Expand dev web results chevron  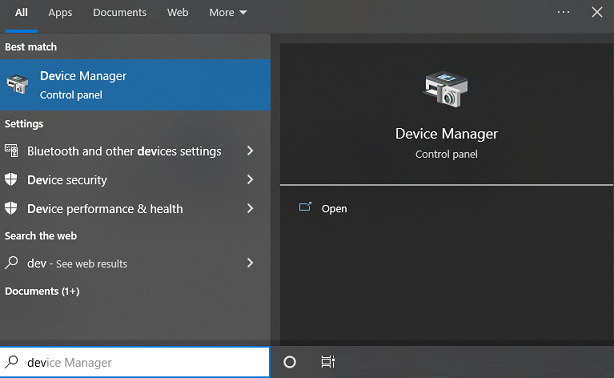(x=250, y=262)
